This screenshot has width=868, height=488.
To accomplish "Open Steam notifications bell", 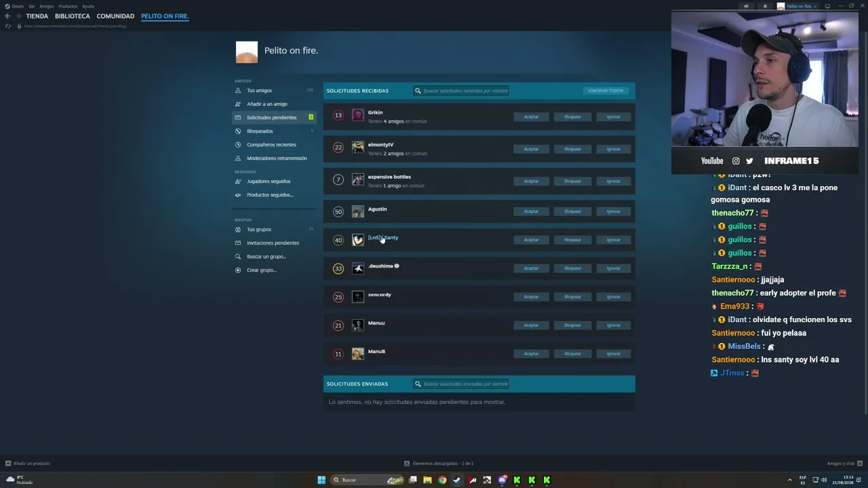I will 765,6.
